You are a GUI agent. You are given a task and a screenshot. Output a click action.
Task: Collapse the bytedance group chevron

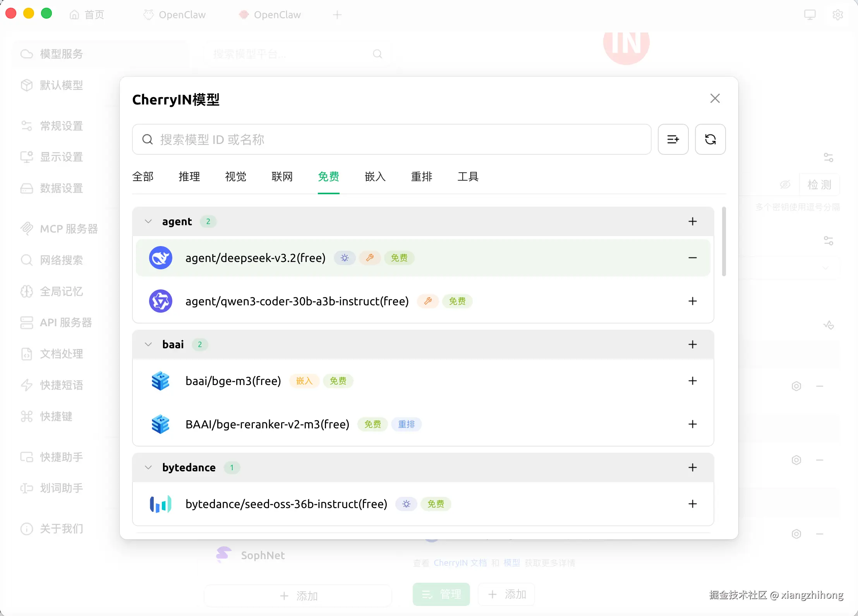click(x=148, y=467)
